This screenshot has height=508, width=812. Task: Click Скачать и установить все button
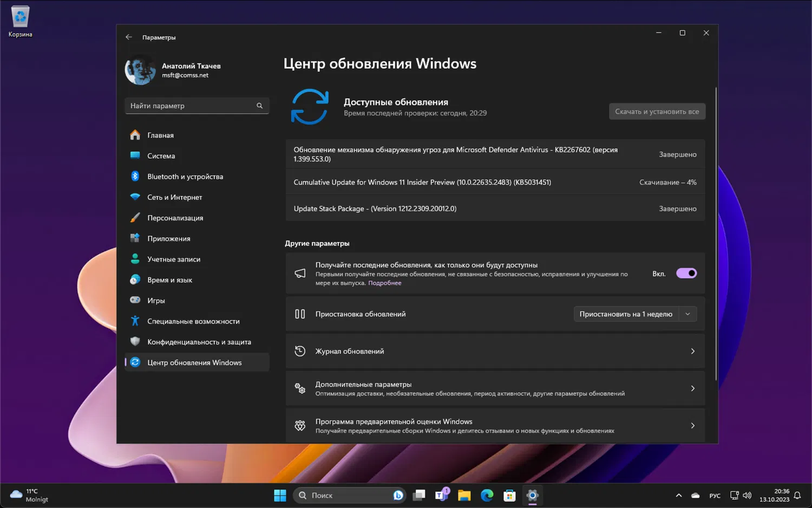click(657, 112)
